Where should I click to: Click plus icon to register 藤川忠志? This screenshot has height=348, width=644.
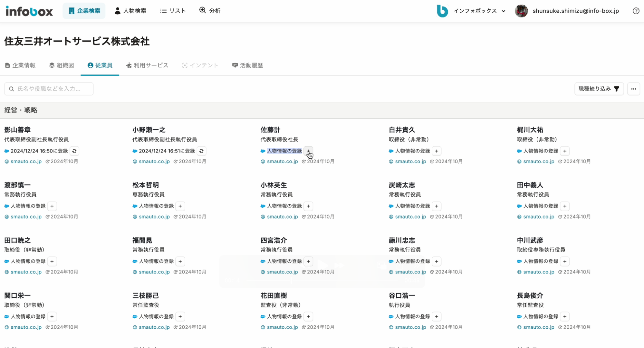click(x=437, y=261)
